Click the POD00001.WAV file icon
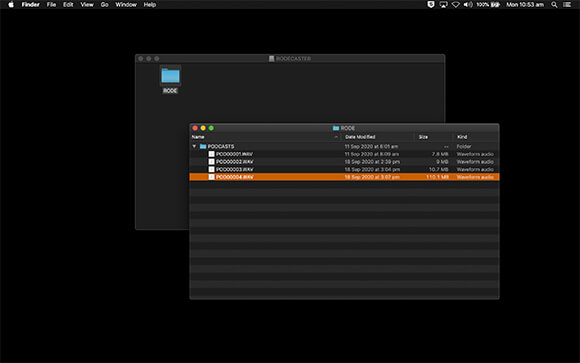This screenshot has width=580, height=363. coord(211,154)
